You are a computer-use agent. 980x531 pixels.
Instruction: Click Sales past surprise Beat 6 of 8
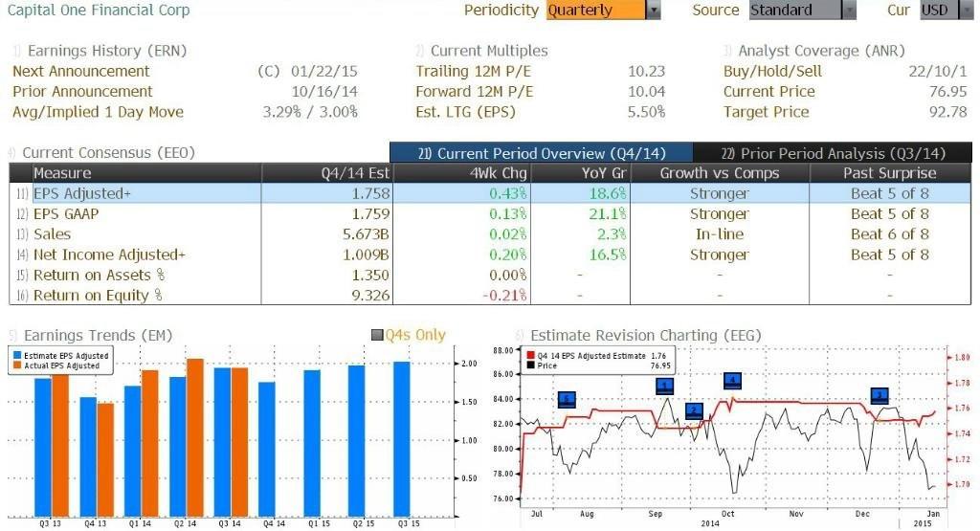(890, 234)
